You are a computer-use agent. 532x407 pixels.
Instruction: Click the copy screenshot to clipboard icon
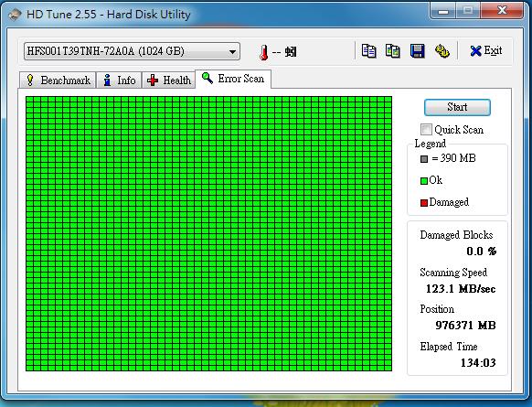(392, 51)
